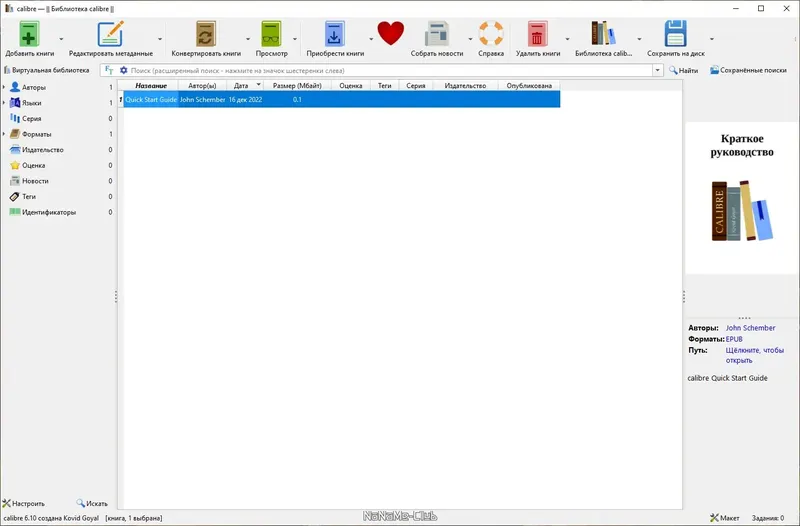Open dropdown arrow next to Библиотека calibre

coord(639,39)
